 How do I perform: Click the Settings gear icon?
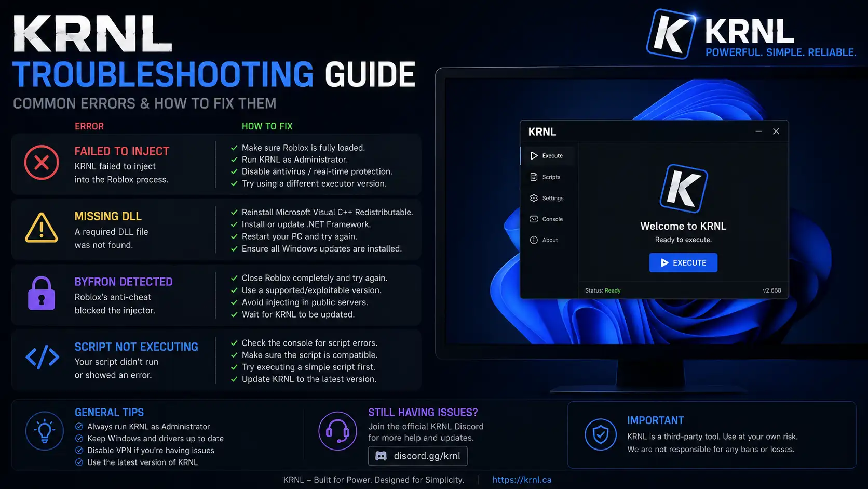click(x=534, y=198)
